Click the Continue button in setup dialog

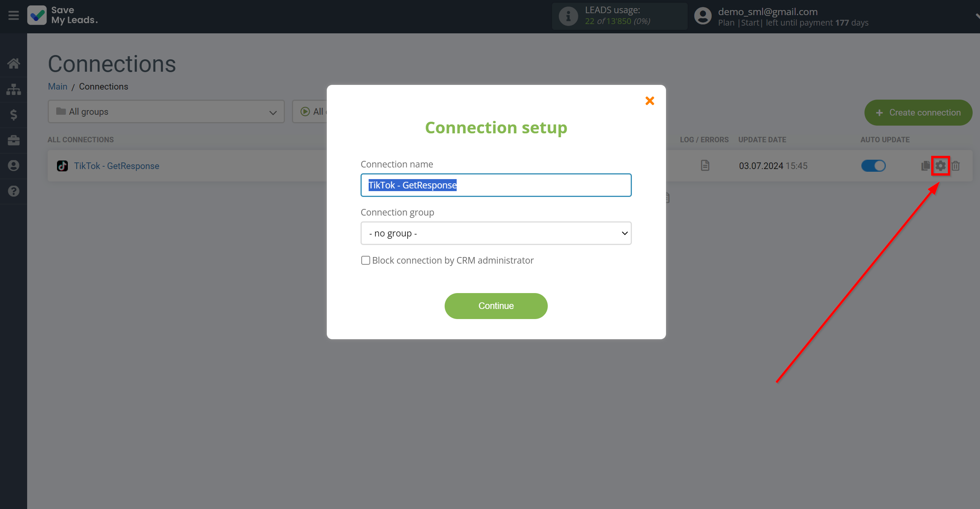pyautogui.click(x=496, y=305)
